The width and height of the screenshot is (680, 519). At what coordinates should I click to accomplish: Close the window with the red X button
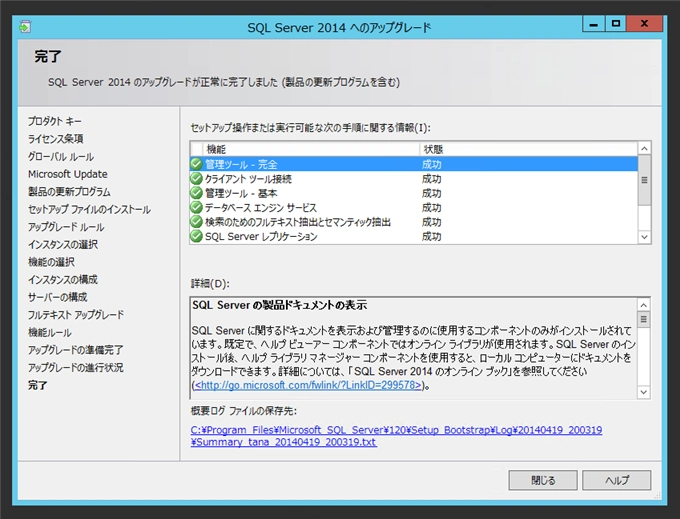[644, 24]
